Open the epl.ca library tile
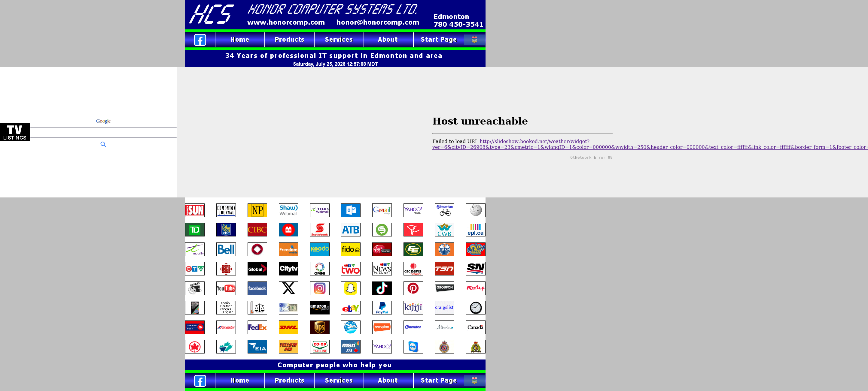Image resolution: width=868 pixels, height=391 pixels. (476, 230)
